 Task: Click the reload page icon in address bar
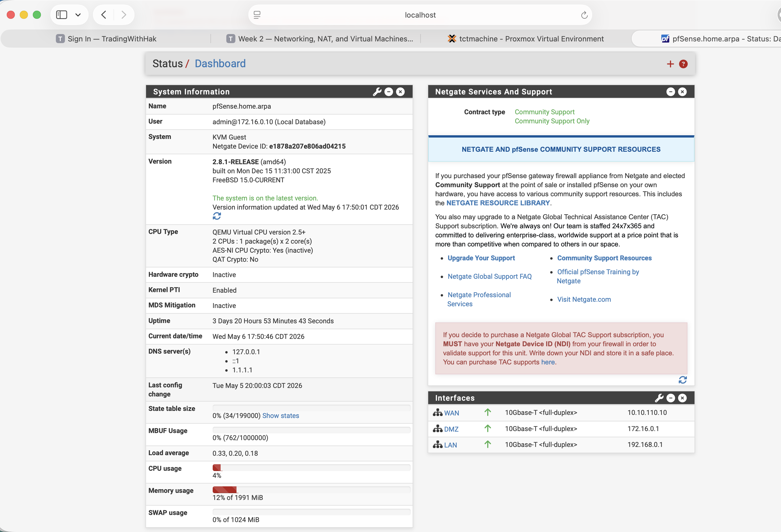(584, 15)
